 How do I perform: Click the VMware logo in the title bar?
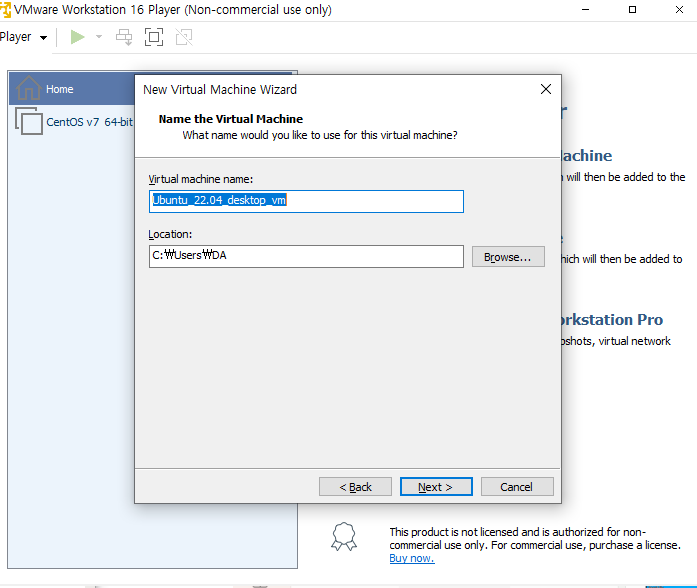[5, 10]
